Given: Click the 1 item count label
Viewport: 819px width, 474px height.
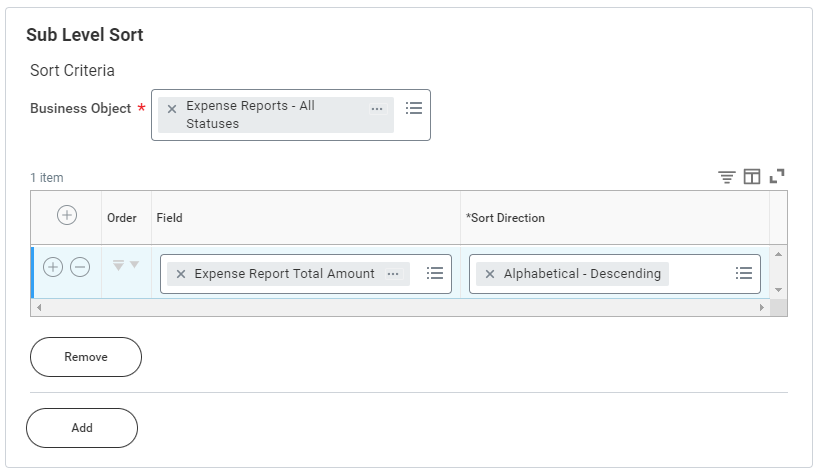Looking at the screenshot, I should tap(47, 178).
